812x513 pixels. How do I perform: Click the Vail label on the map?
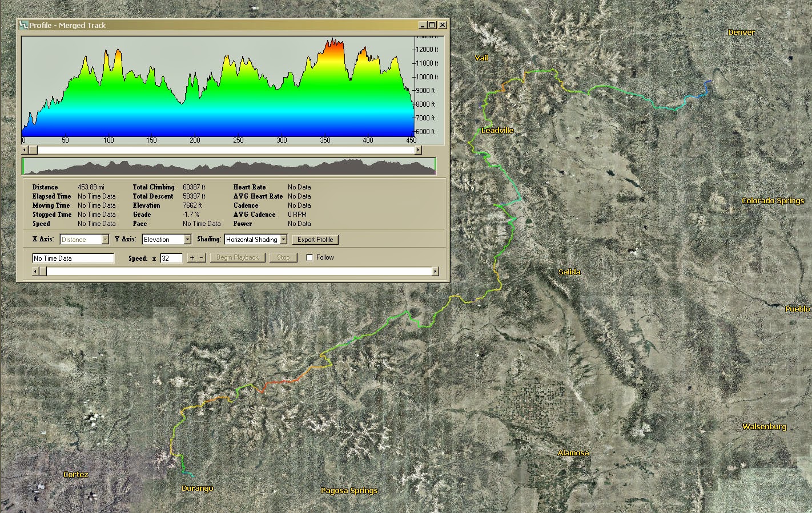pos(481,58)
